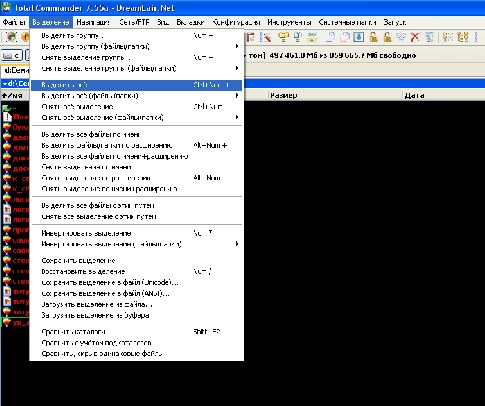The height and width of the screenshot is (406, 485).
Task: Choose 'Загрузить выделение из буфера'
Action: [137, 315]
